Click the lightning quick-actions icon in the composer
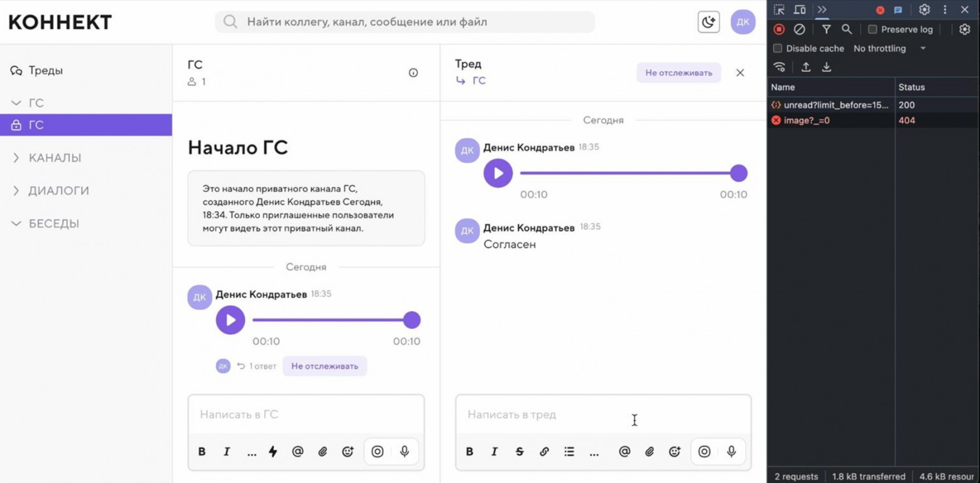980x483 pixels. pos(273,451)
